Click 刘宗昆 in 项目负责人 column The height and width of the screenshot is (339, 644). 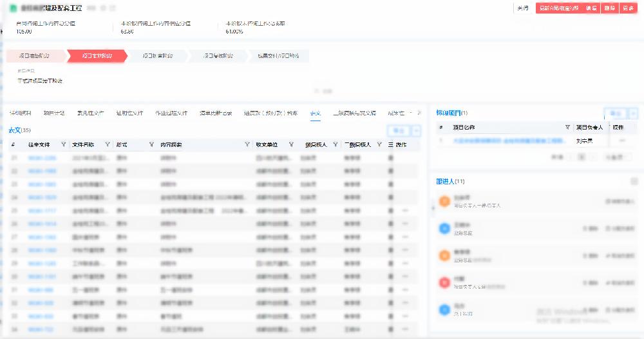[584, 140]
